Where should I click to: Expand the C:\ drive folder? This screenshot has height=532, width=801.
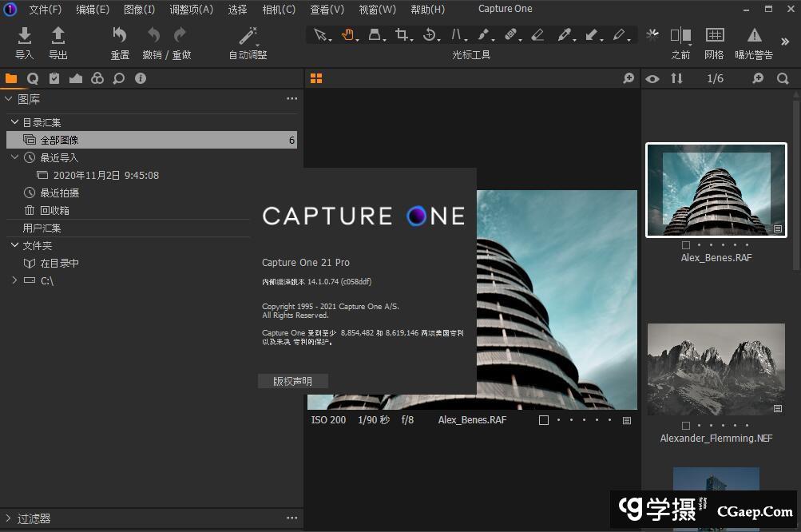[x=14, y=280]
